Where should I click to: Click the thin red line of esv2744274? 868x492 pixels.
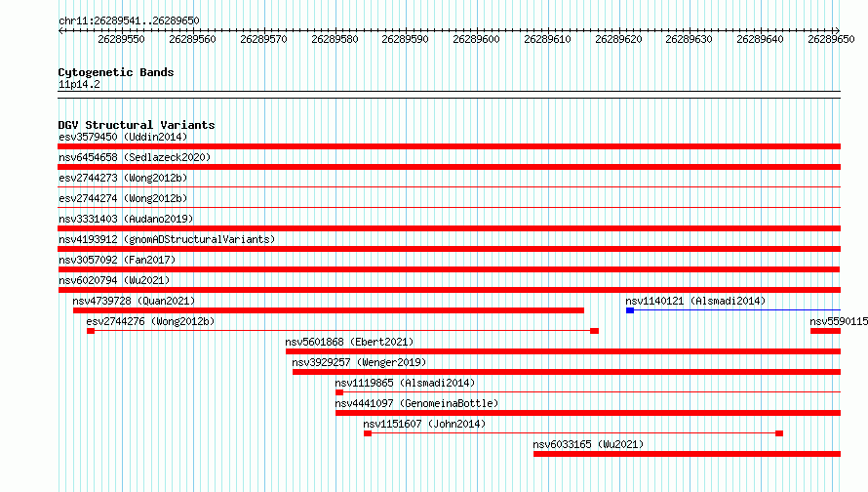[449, 208]
